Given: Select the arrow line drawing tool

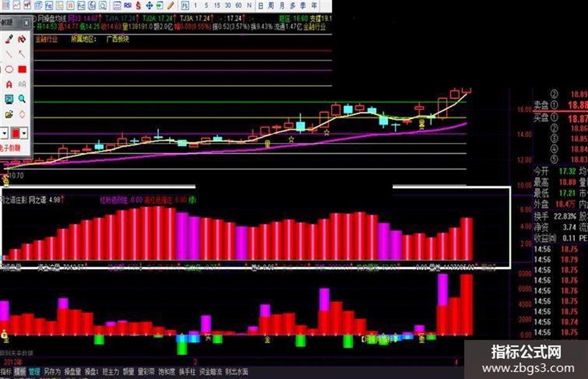Looking at the screenshot, I should point(22,54).
